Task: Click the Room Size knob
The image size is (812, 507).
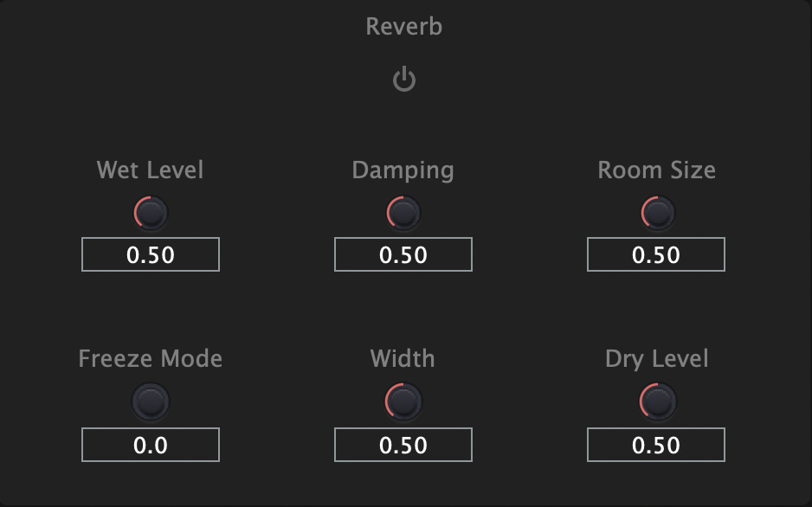Action: click(x=656, y=213)
